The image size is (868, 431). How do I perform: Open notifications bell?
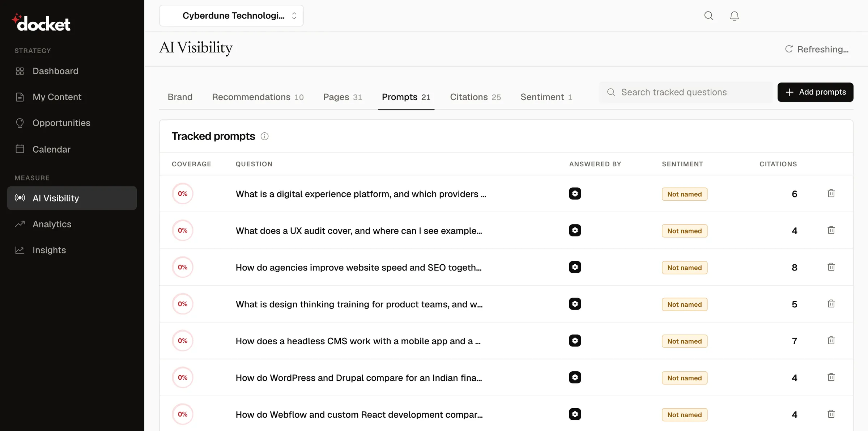pyautogui.click(x=734, y=16)
